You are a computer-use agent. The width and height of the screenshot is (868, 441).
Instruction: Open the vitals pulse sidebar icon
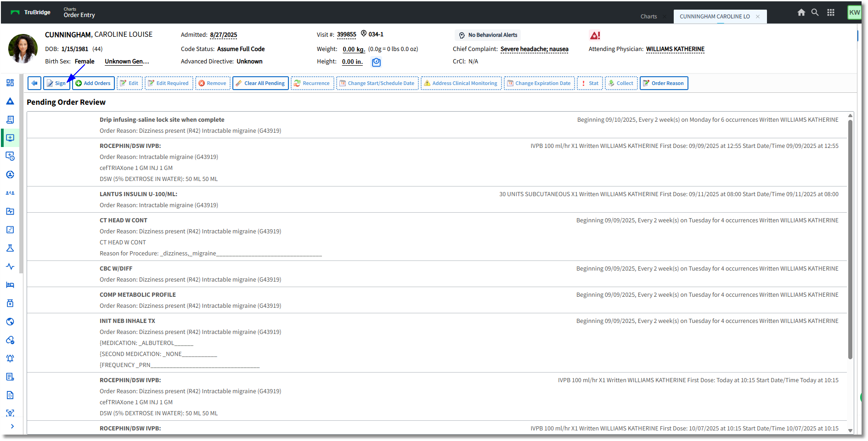10,266
